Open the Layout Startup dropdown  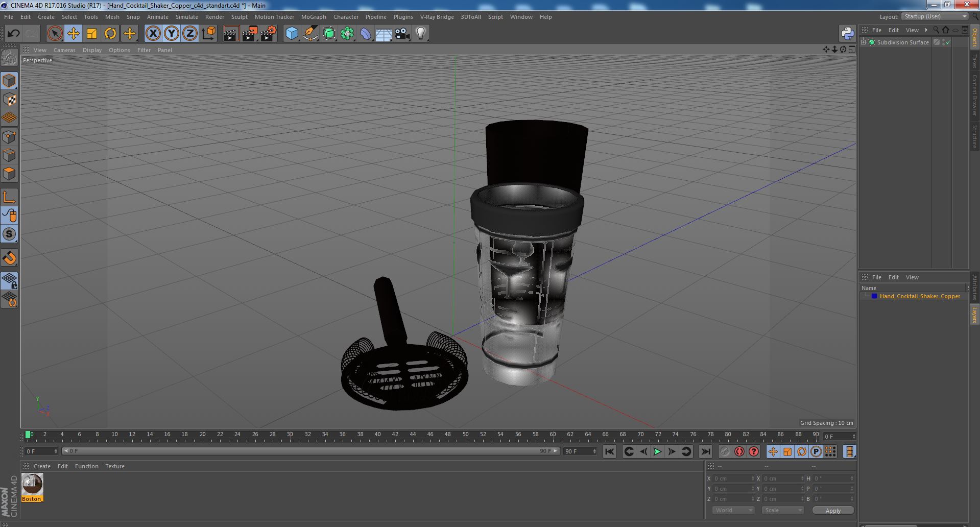click(935, 16)
